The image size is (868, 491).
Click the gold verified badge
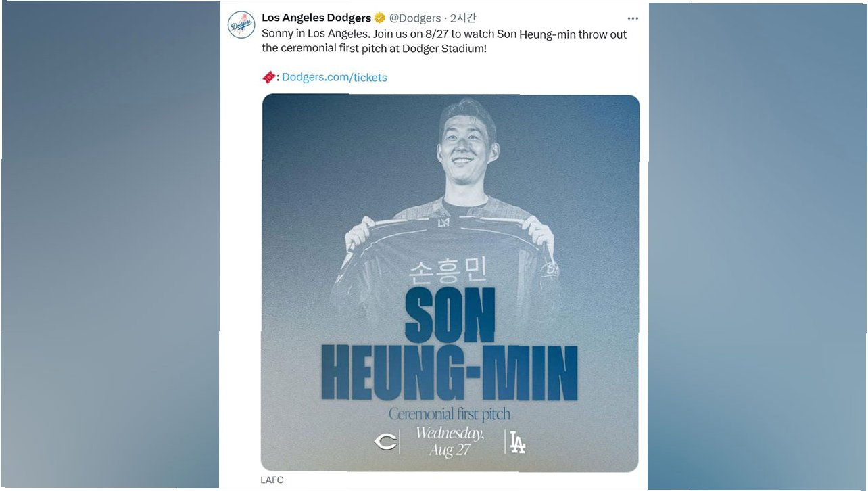[380, 18]
